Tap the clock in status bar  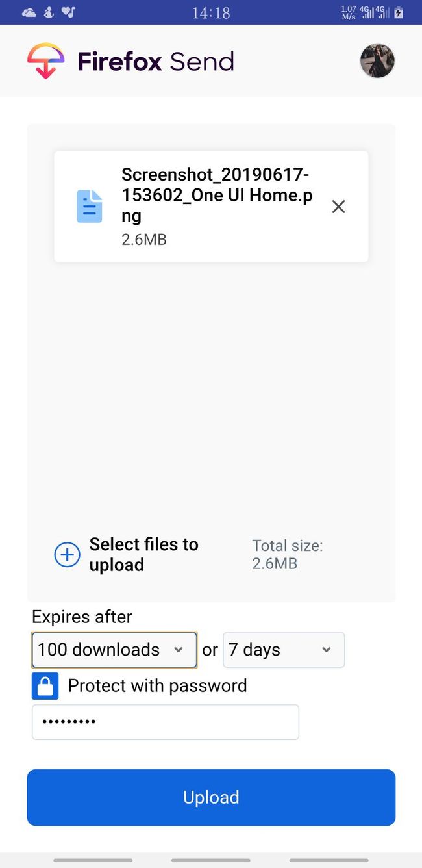211,12
